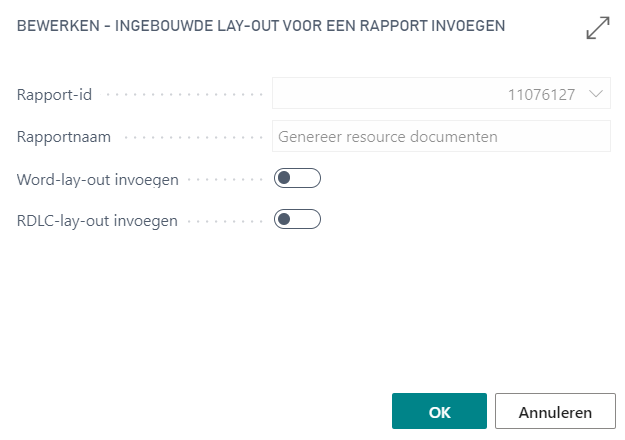Click the Rapportnaam text field

point(441,136)
